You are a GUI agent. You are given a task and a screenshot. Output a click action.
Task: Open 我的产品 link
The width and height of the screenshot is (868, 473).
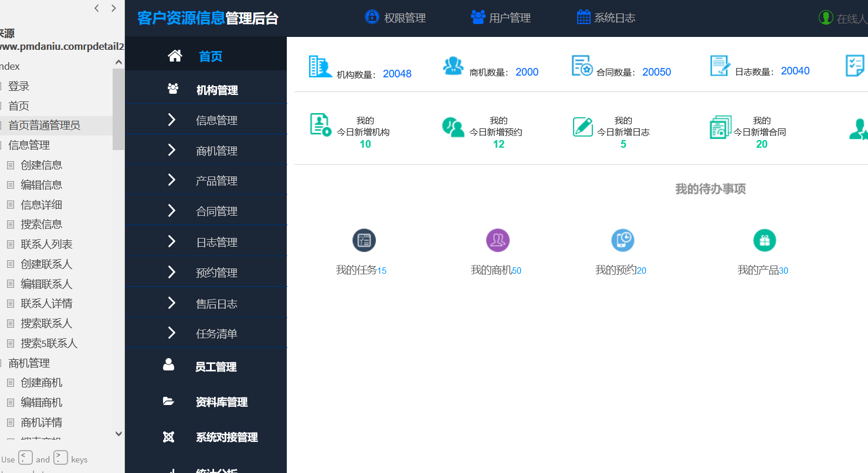[762, 270]
